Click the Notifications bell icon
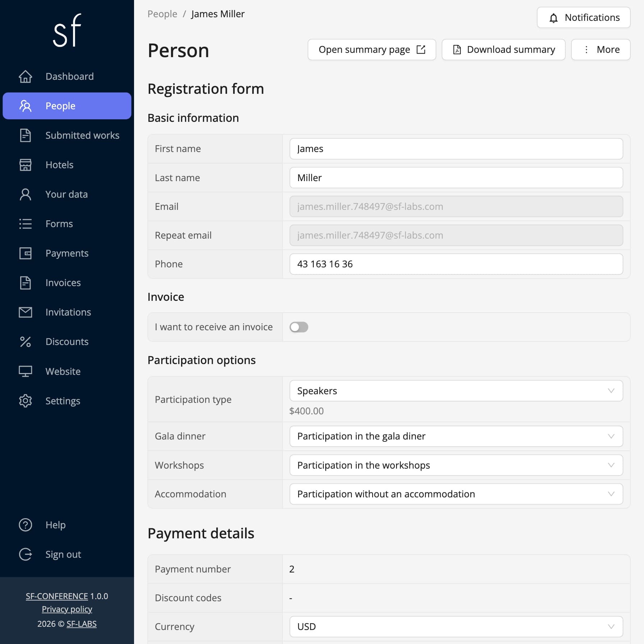This screenshot has width=644, height=644. [x=553, y=18]
